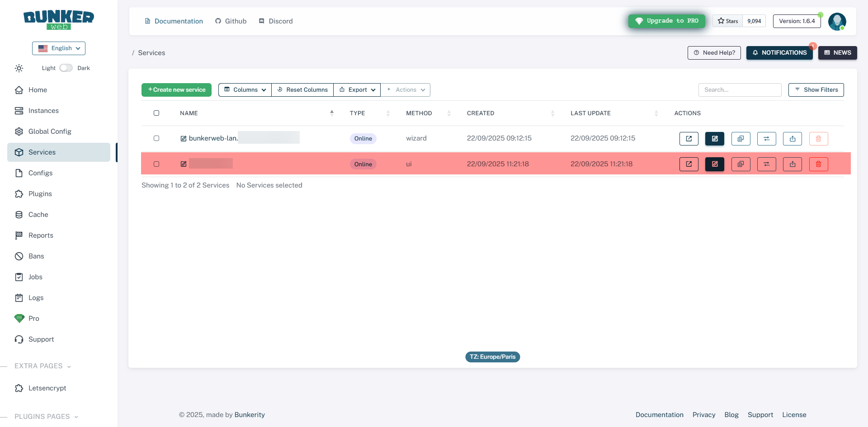Image resolution: width=868 pixels, height=427 pixels.
Task: Open the bunkerweb-lan service in new tab icon
Action: tap(689, 139)
